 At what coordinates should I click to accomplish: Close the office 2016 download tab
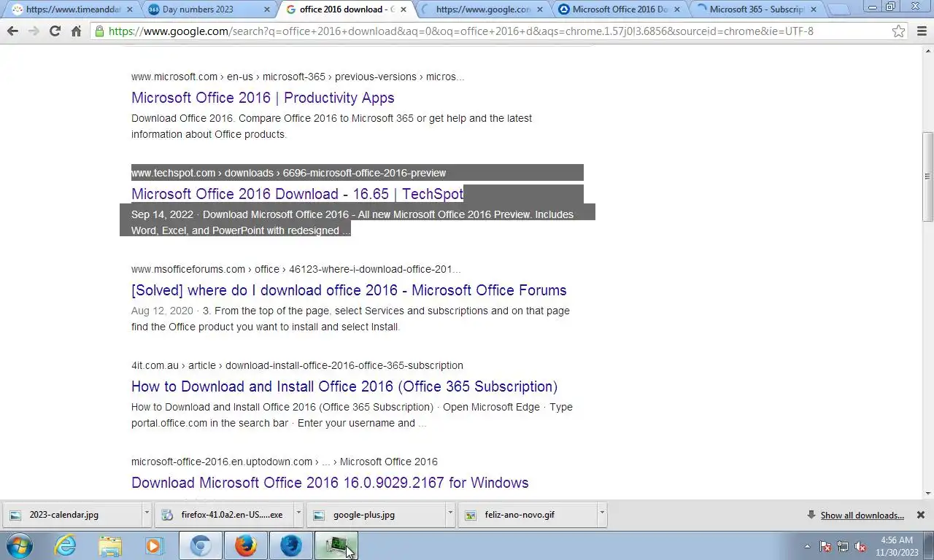(x=404, y=9)
